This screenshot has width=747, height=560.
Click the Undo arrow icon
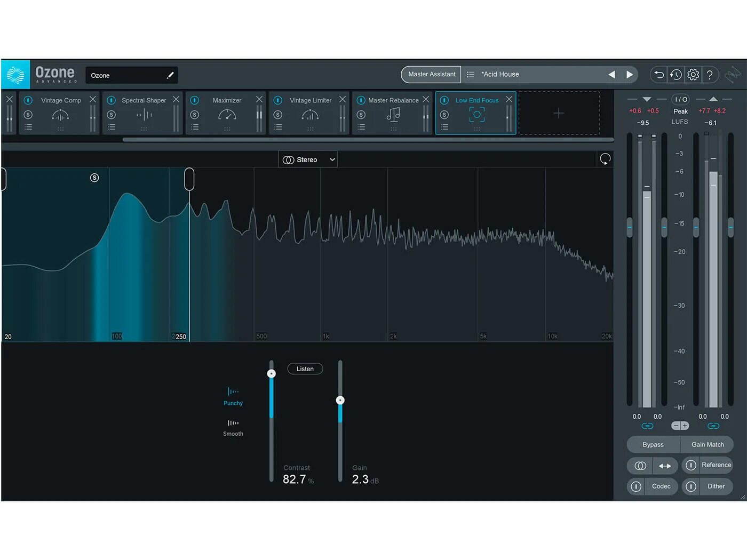[x=659, y=75]
